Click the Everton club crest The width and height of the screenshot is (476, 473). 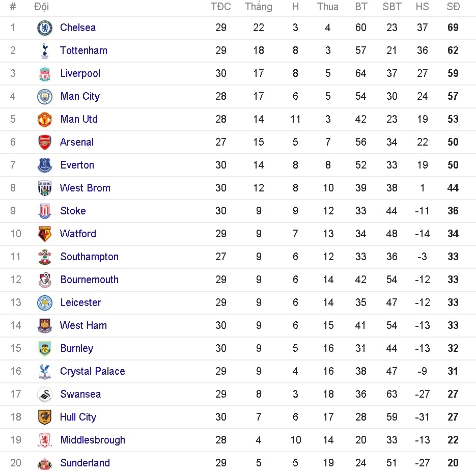pos(44,165)
